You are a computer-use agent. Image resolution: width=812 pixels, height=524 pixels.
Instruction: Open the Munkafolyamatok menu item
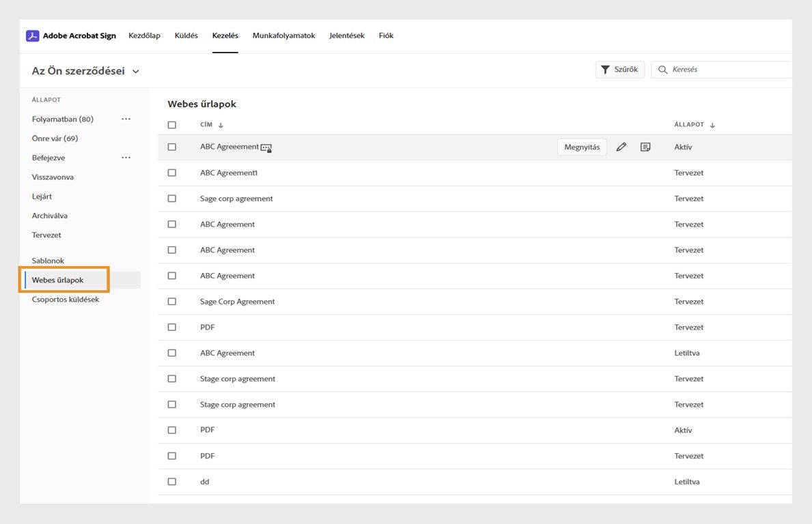click(283, 35)
